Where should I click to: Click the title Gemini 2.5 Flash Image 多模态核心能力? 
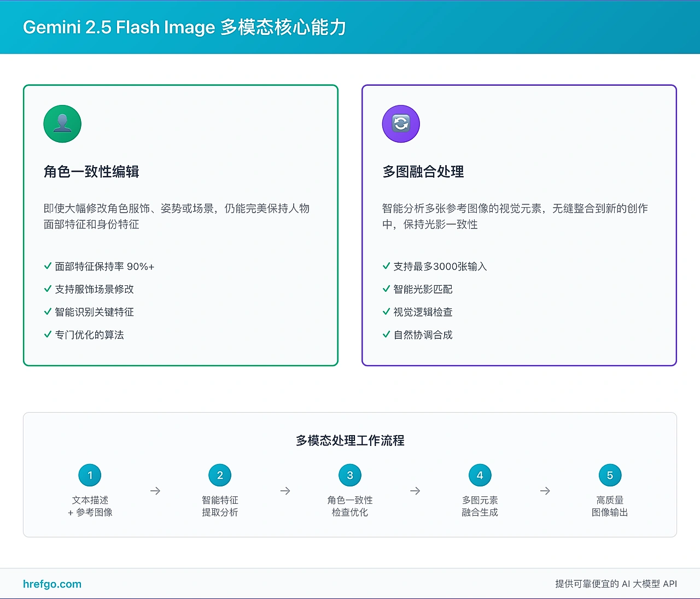coord(184,27)
